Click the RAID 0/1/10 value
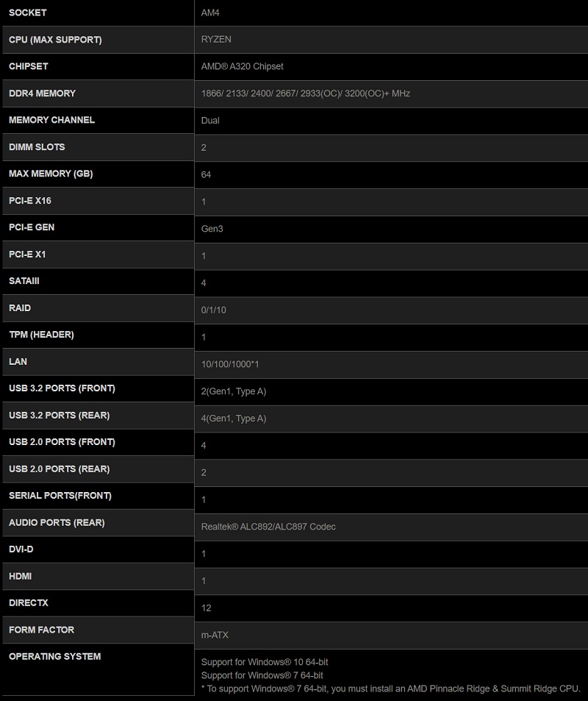 pos(213,310)
